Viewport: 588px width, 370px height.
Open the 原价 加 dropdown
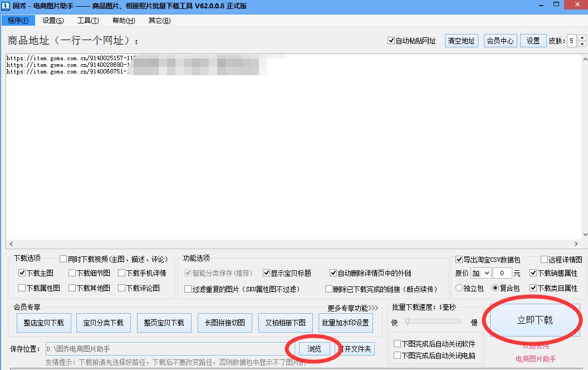[x=481, y=273]
